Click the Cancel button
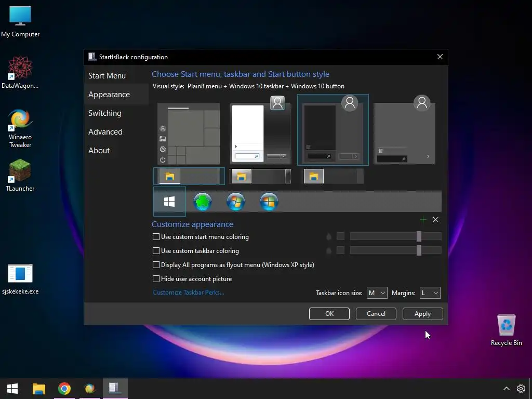The height and width of the screenshot is (399, 532). click(x=376, y=314)
